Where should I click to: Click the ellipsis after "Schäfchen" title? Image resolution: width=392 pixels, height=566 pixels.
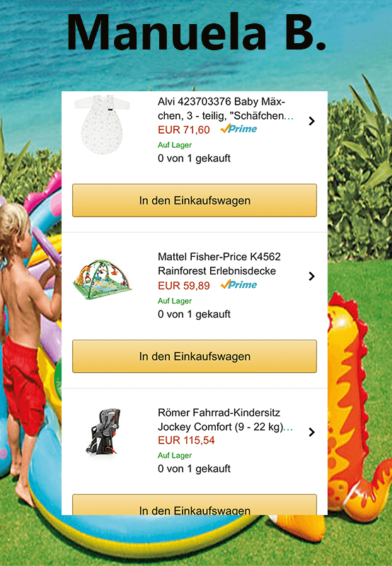coord(289,118)
